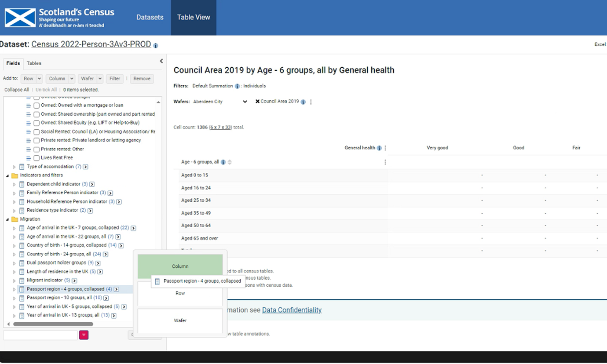The height and width of the screenshot is (364, 607).
Task: Tick the Private rented: Other checkbox
Action: pyautogui.click(x=37, y=149)
